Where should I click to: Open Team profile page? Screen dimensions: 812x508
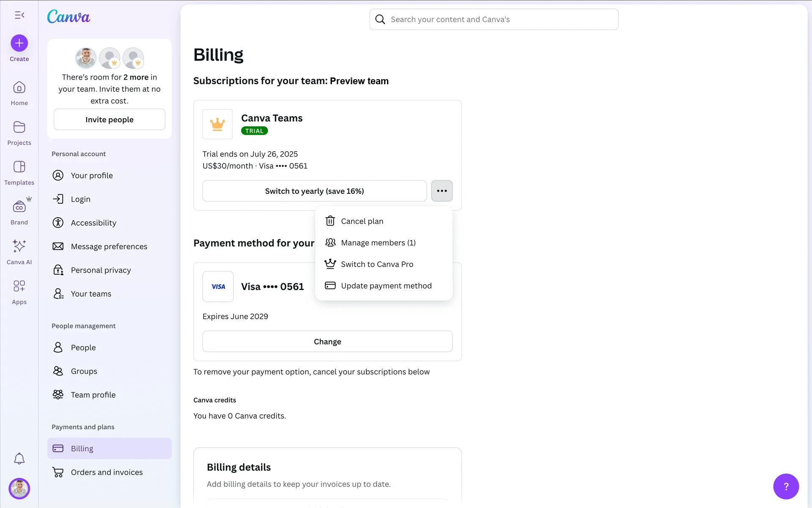click(110, 395)
